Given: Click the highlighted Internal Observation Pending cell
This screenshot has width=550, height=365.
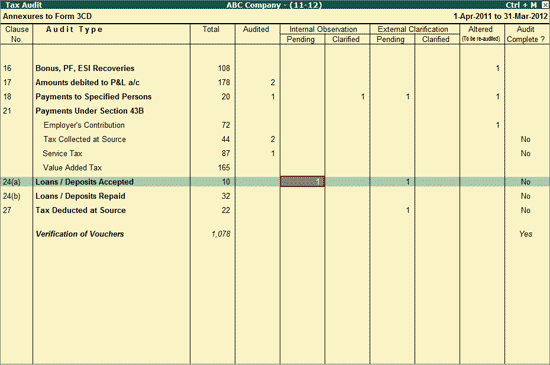Looking at the screenshot, I should pyautogui.click(x=302, y=182).
